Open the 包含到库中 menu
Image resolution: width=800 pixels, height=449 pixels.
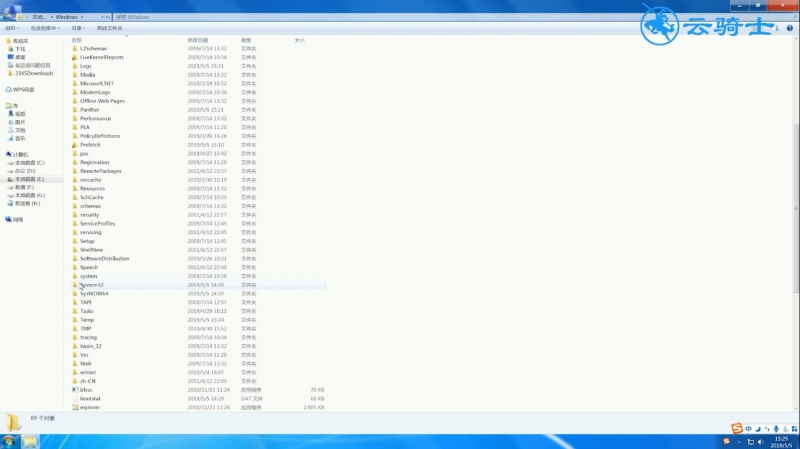point(45,28)
